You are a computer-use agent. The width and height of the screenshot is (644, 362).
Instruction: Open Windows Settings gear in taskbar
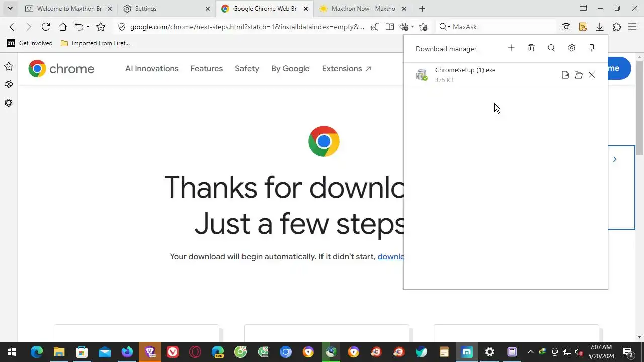[489, 352]
